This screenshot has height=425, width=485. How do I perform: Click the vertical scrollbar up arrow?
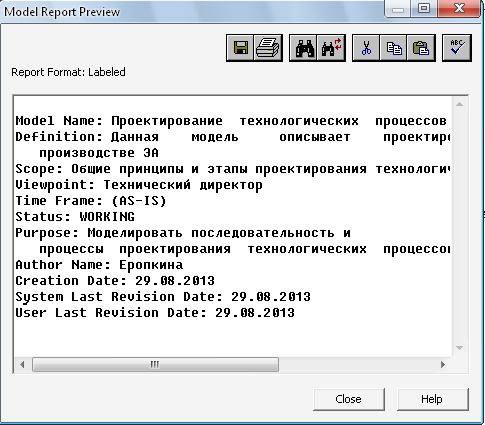click(460, 104)
